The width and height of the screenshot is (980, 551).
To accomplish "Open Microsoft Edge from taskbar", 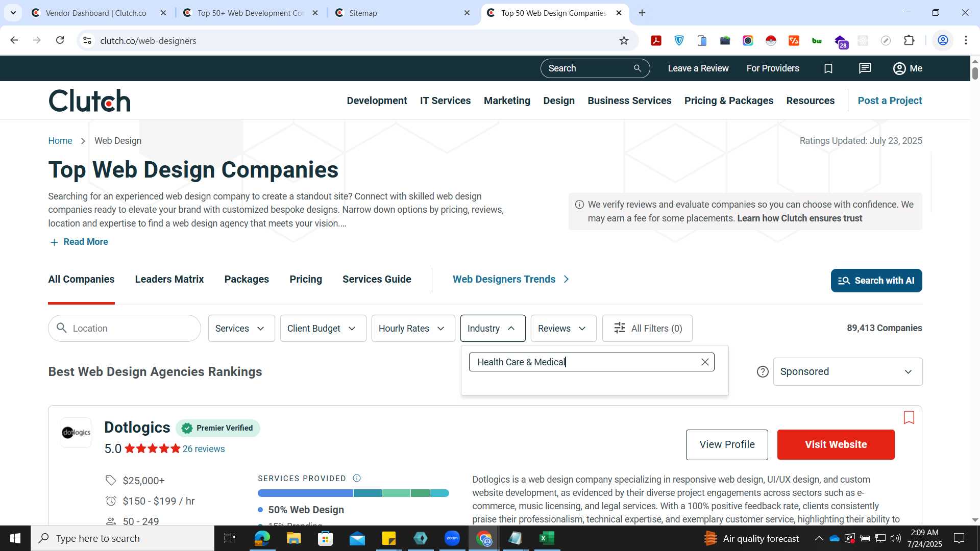I will pos(262,538).
